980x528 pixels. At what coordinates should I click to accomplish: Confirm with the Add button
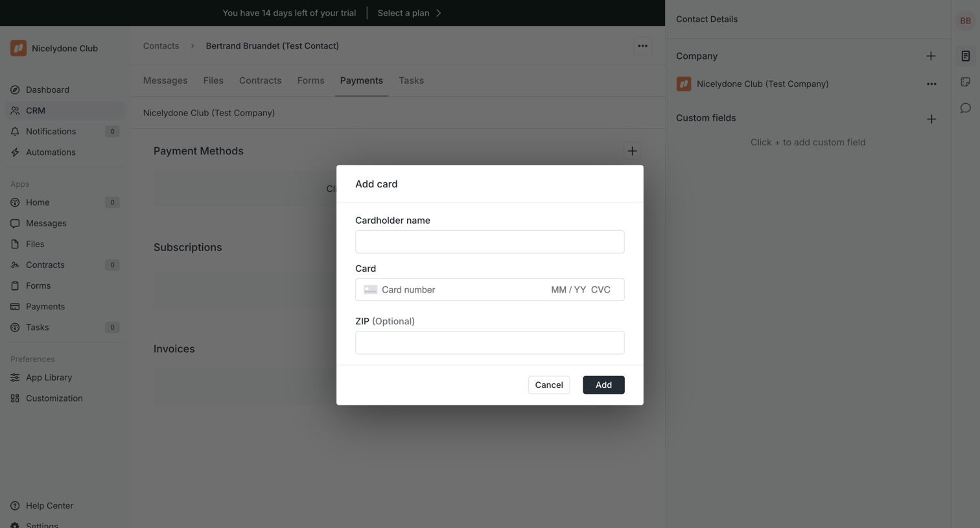click(x=603, y=385)
